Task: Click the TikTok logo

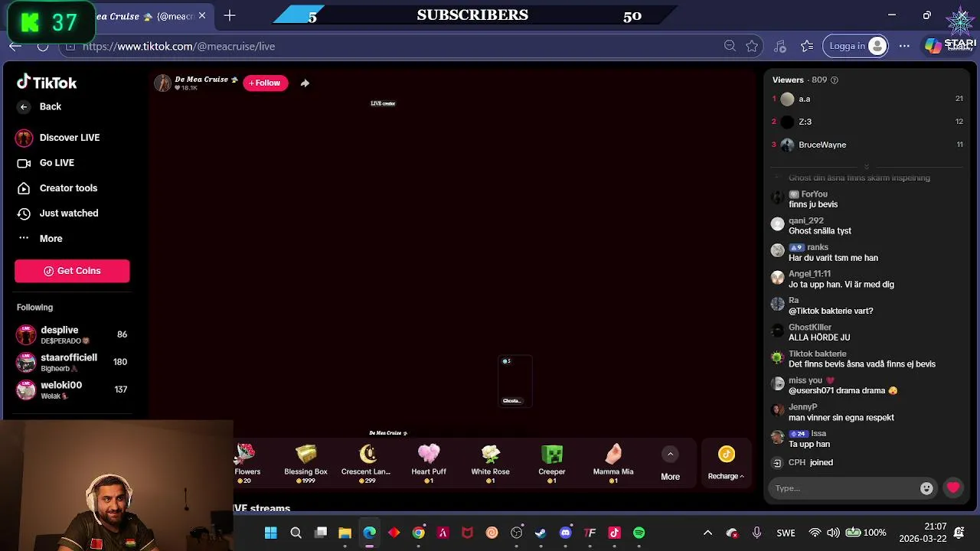Action: coord(47,83)
